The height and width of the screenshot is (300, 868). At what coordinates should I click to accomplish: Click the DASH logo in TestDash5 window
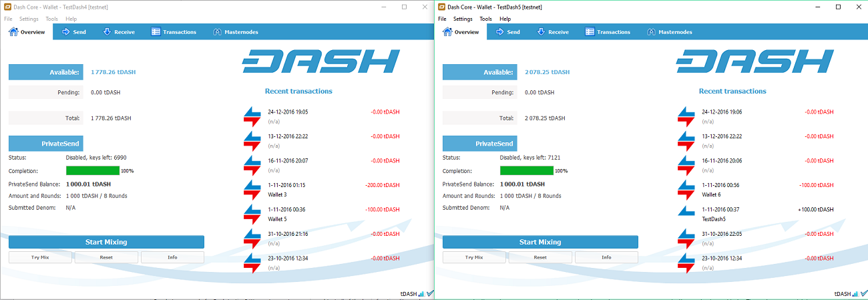click(754, 61)
